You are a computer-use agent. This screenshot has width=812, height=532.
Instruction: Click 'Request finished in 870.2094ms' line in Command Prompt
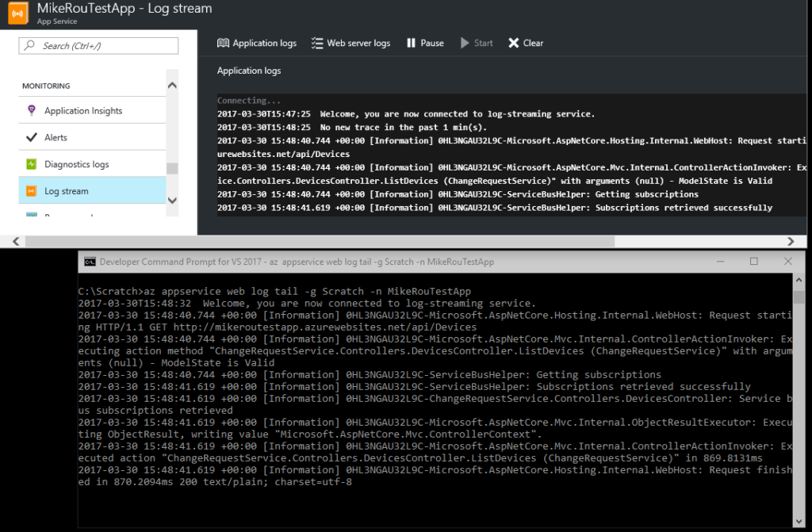pyautogui.click(x=435, y=476)
